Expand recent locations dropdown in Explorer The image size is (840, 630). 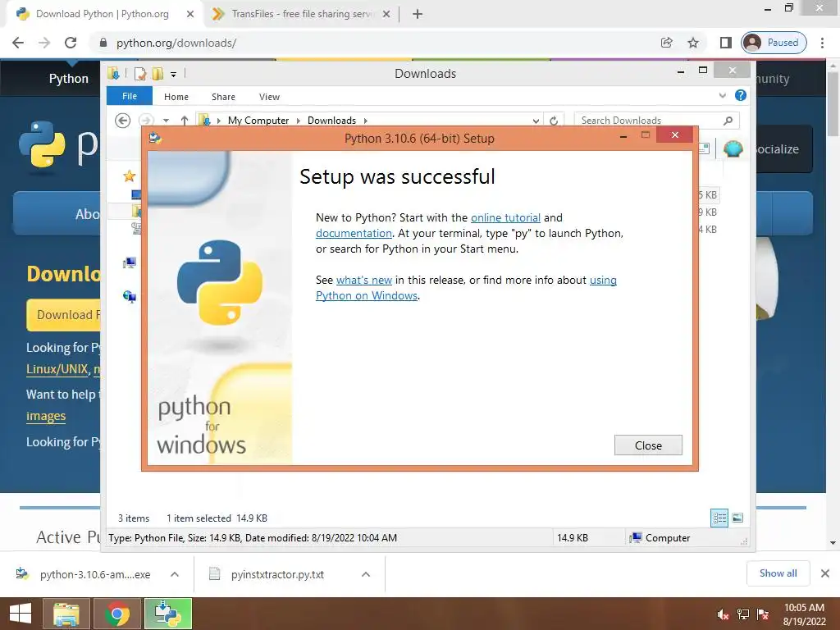166,121
